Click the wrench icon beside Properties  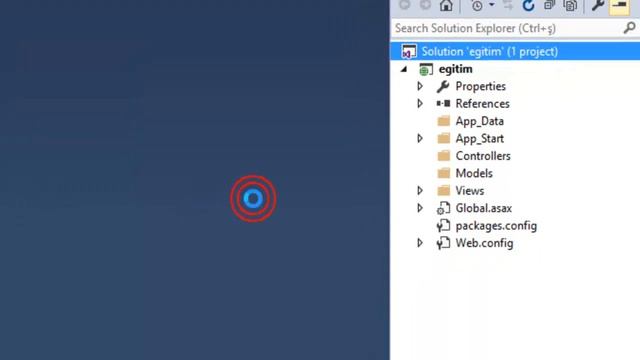click(443, 86)
